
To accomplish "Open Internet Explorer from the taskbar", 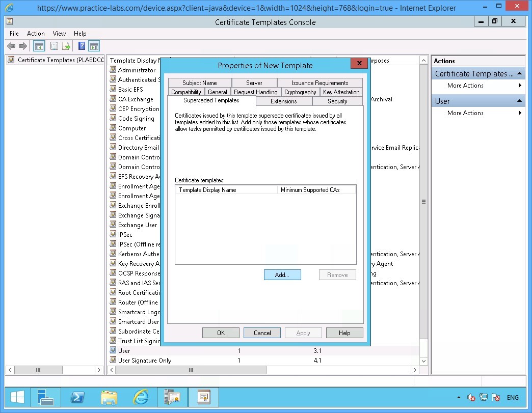I will click(x=141, y=397).
